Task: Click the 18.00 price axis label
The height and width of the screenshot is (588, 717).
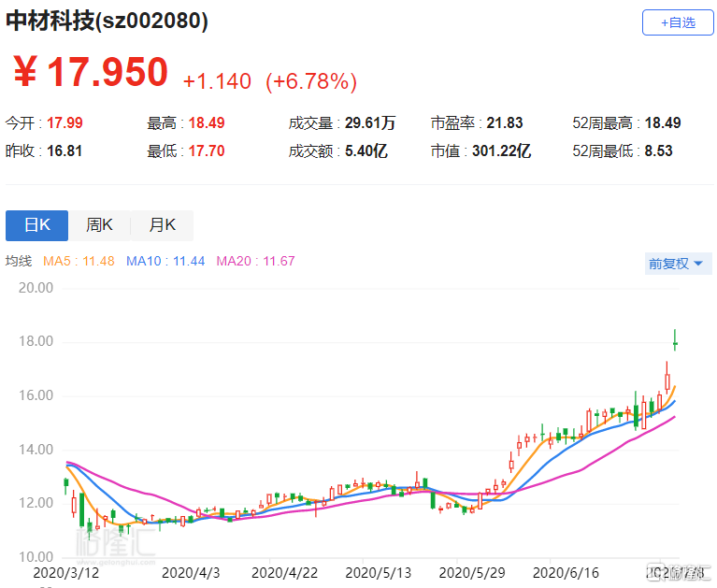Action: click(36, 341)
